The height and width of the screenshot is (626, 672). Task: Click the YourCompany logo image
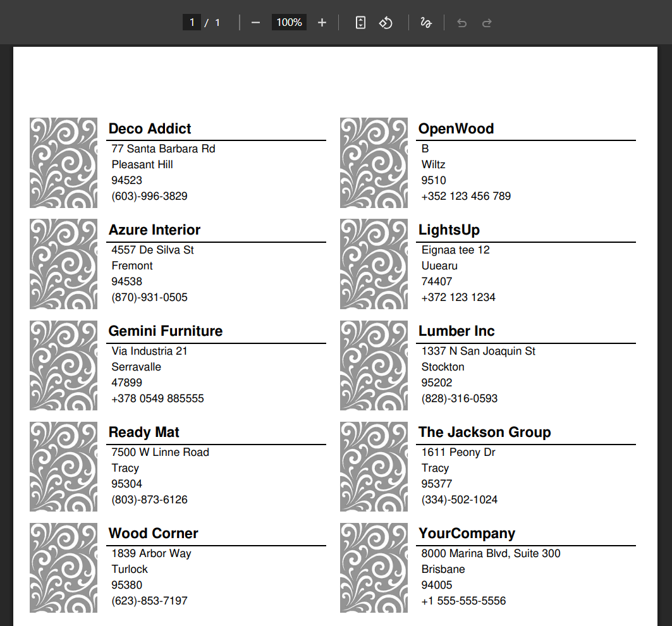tap(374, 567)
